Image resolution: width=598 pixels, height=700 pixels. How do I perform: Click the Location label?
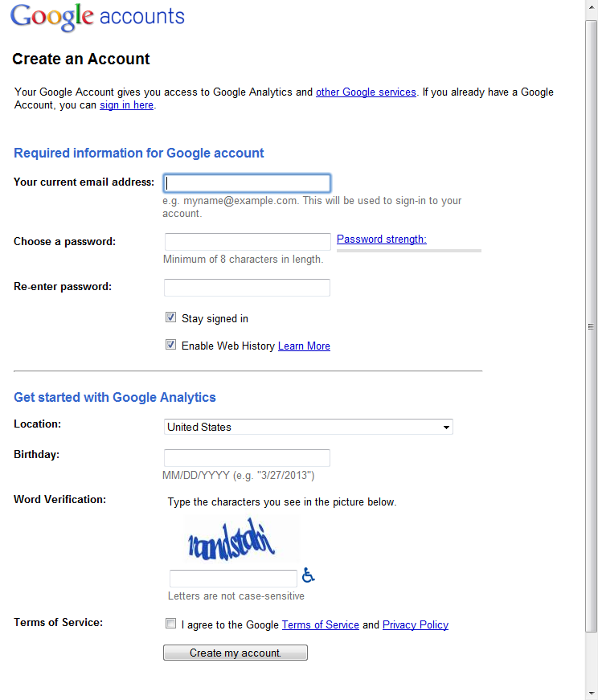click(x=38, y=424)
